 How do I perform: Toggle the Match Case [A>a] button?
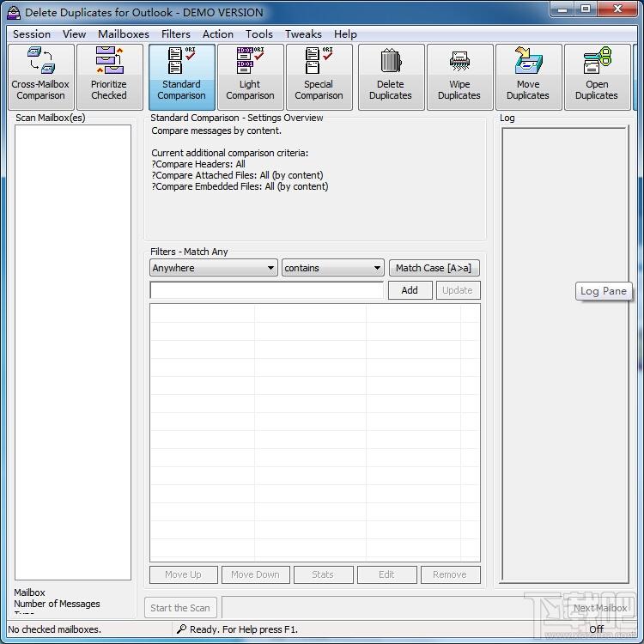(x=434, y=268)
